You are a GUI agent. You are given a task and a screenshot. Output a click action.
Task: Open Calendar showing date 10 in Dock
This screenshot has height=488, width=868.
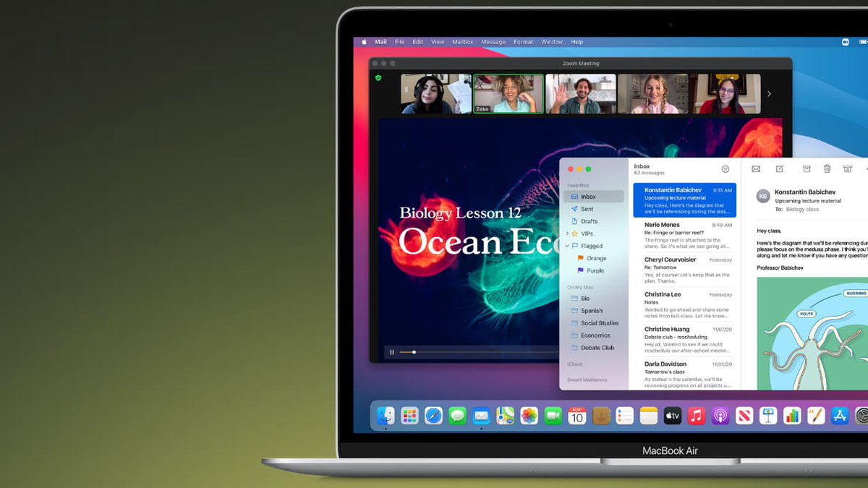click(x=576, y=416)
